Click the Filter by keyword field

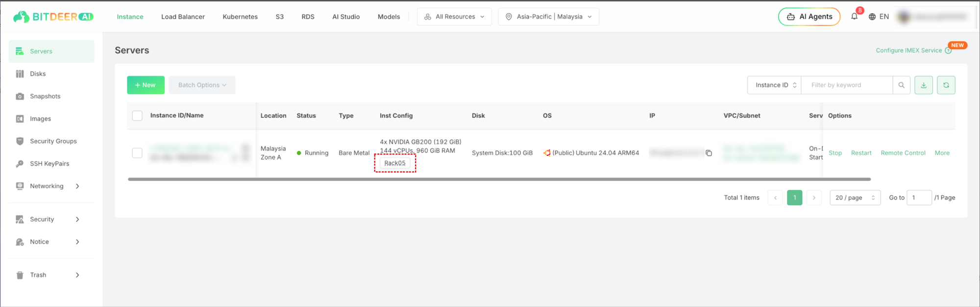(847, 85)
